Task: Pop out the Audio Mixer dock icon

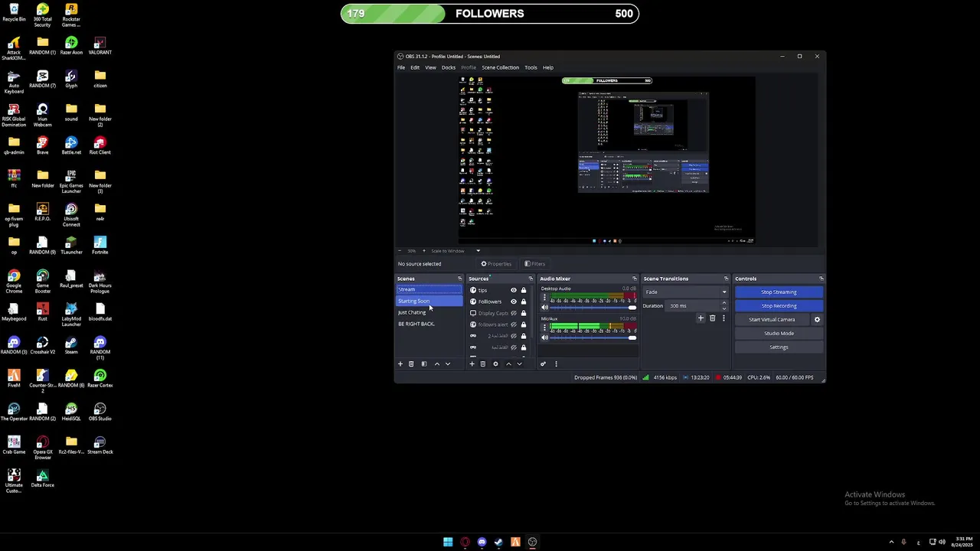Action: tap(635, 279)
